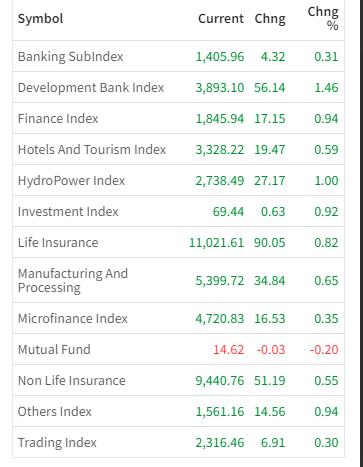Sort by the Current column header
The image size is (363, 467).
tap(221, 19)
